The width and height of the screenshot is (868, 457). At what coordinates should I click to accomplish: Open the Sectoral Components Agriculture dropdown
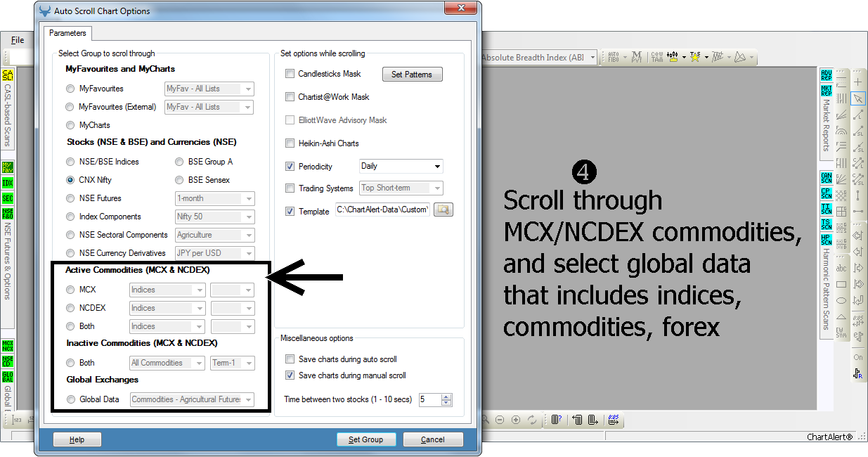[x=214, y=235]
